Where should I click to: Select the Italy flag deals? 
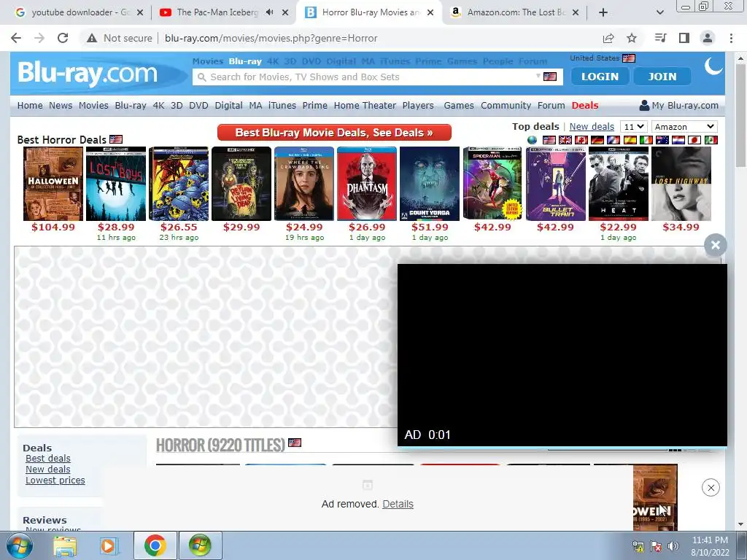tap(646, 140)
